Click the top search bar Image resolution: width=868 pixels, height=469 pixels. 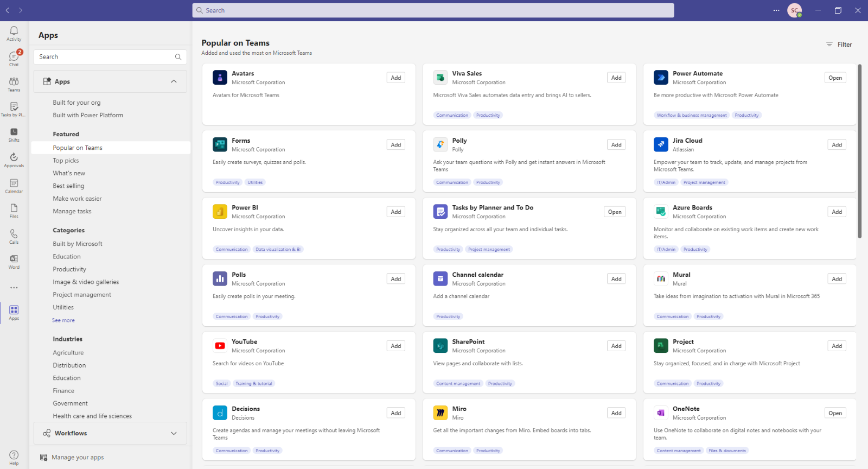coord(433,10)
